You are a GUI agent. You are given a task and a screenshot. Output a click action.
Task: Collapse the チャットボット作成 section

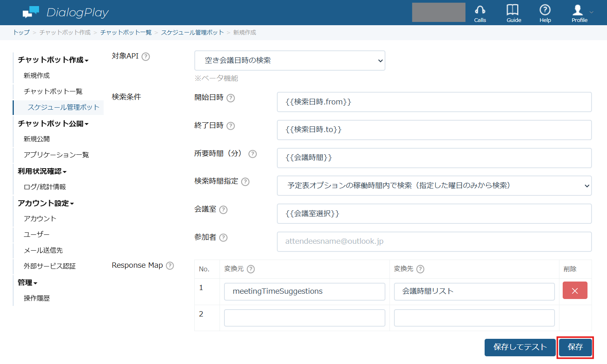click(x=53, y=60)
